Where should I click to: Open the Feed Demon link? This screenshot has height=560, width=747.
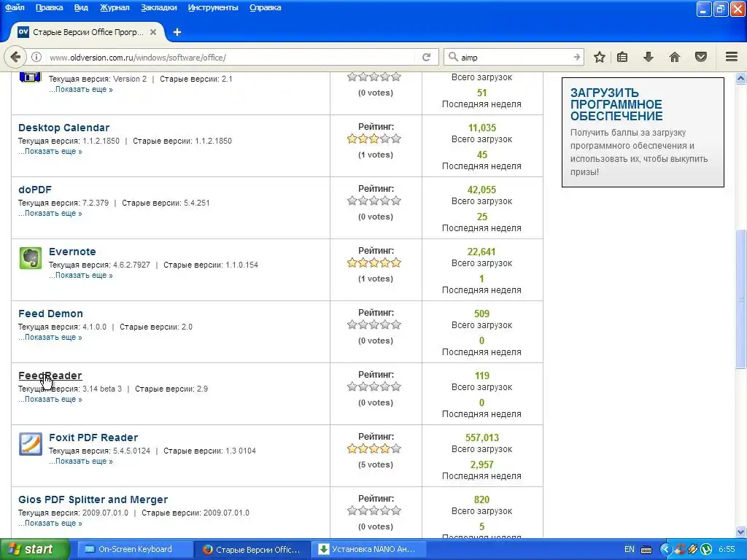[50, 314]
